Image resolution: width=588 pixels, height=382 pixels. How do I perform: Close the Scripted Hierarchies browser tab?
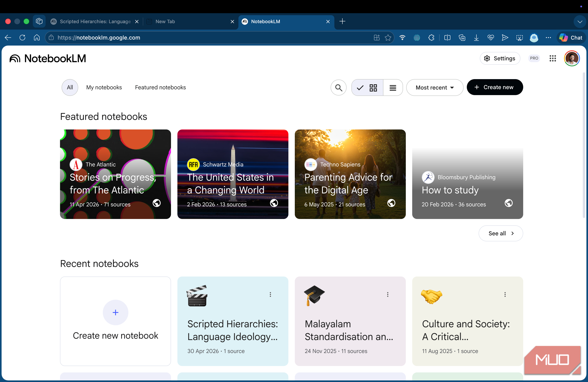(x=137, y=21)
